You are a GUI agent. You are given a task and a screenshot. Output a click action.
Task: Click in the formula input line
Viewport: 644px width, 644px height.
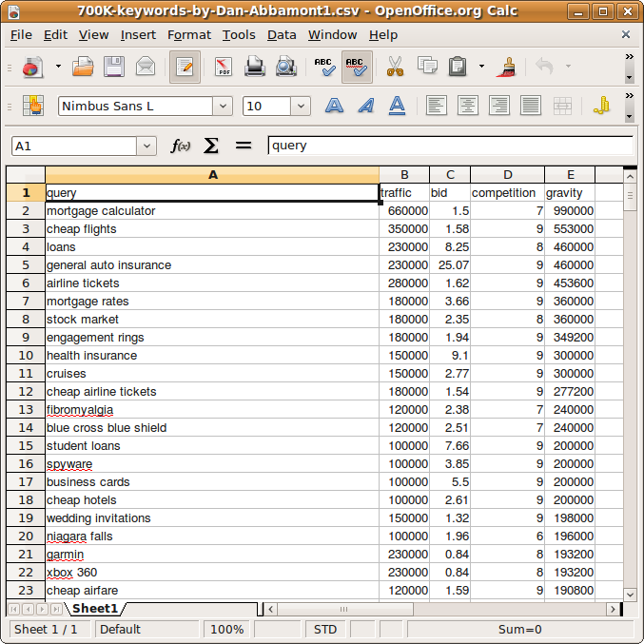point(450,146)
